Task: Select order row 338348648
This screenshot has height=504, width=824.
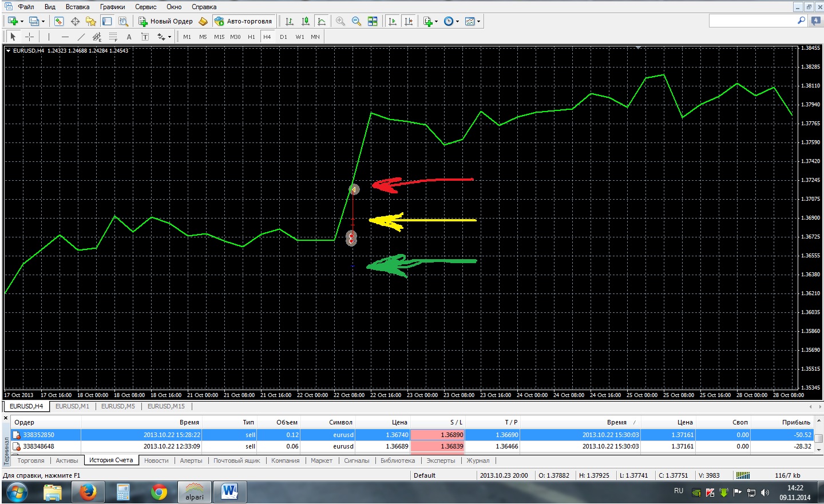Action: point(412,446)
